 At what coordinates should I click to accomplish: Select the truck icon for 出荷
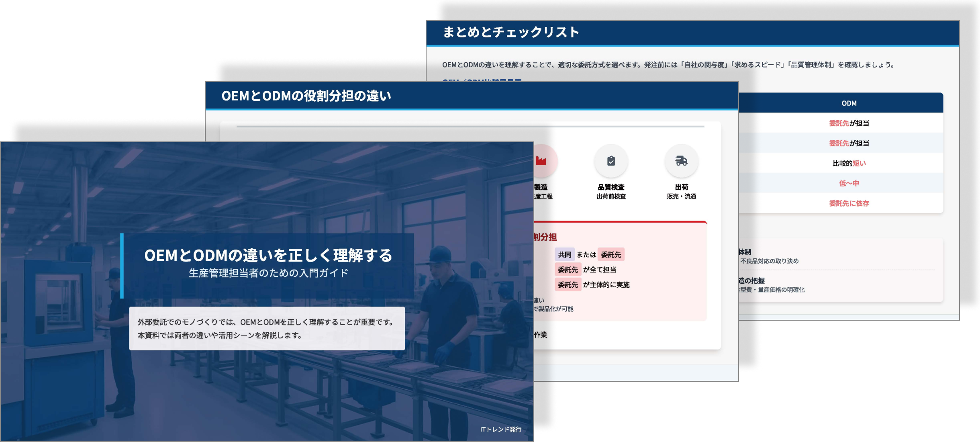pos(682,160)
